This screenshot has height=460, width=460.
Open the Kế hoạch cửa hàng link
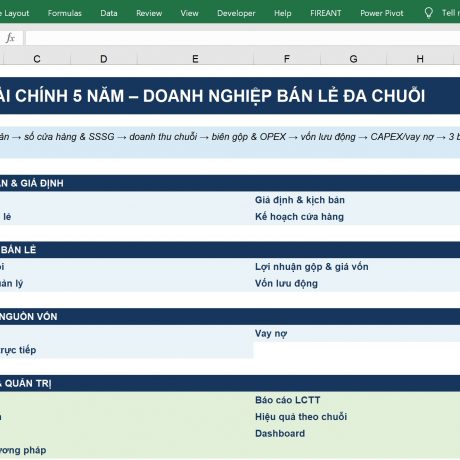click(x=299, y=217)
